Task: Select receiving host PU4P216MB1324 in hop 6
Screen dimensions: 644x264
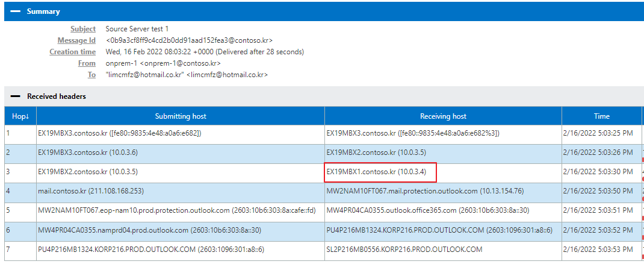Action: pos(439,230)
